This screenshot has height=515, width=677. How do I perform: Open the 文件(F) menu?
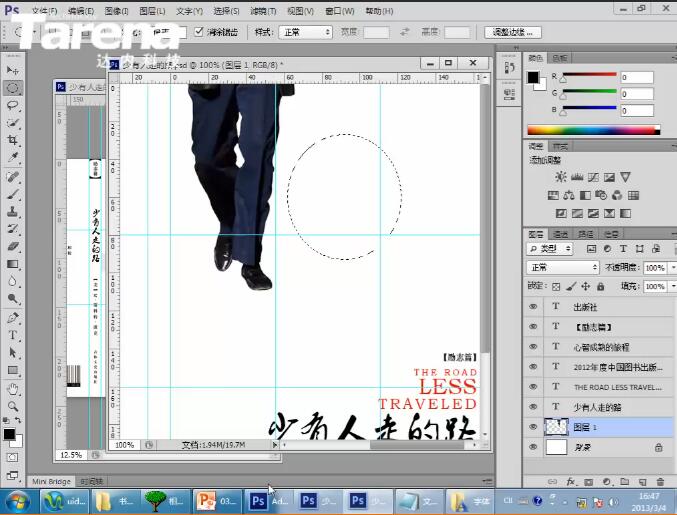tap(44, 11)
